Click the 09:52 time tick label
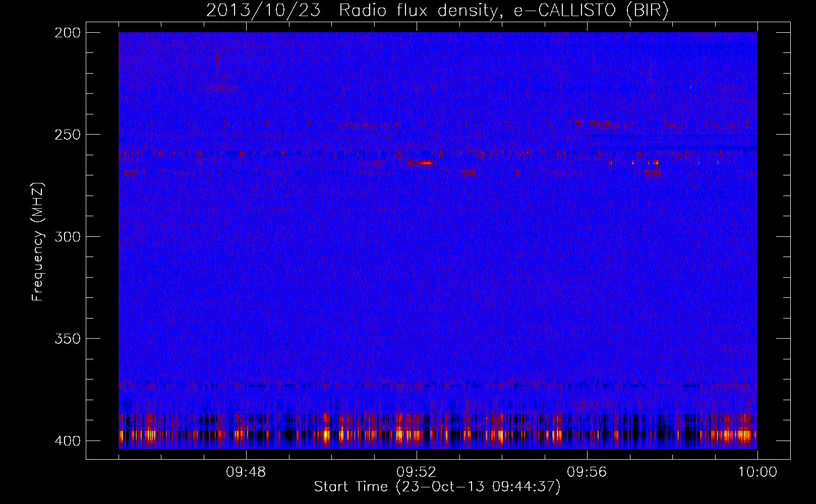This screenshot has height=504, width=816. (x=417, y=472)
